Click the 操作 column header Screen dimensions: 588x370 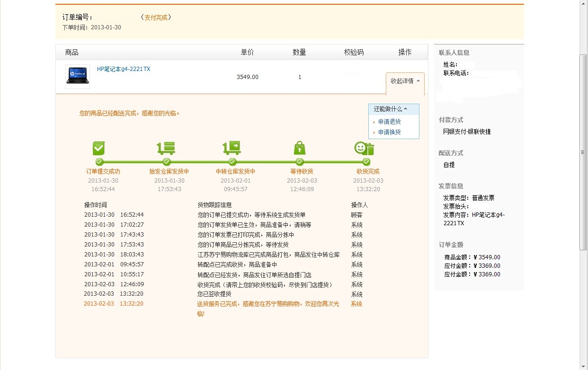coord(405,52)
